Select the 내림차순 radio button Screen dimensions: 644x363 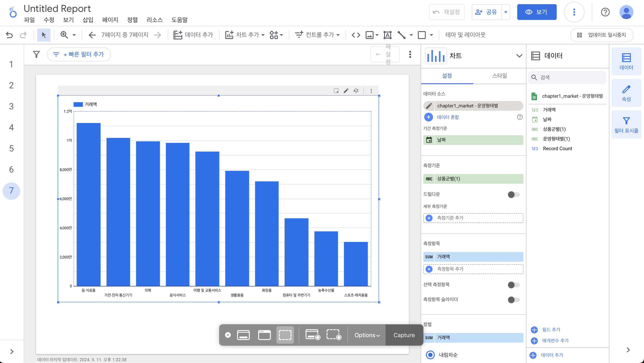tap(430, 355)
